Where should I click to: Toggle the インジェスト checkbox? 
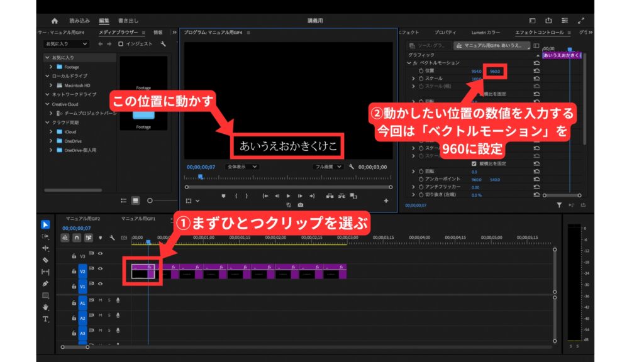[x=121, y=44]
